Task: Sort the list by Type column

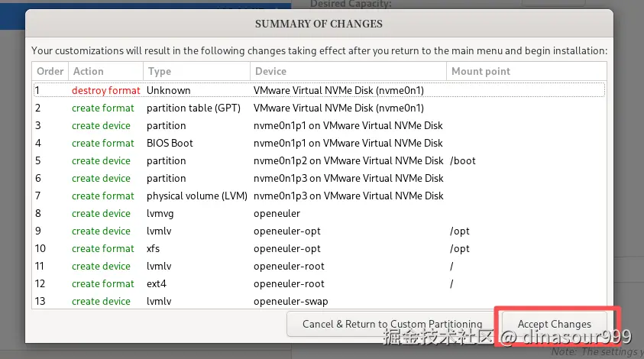Action: [196, 71]
